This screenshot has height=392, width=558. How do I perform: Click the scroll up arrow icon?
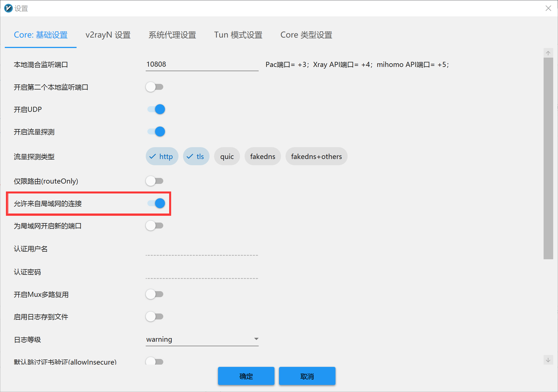pos(548,53)
